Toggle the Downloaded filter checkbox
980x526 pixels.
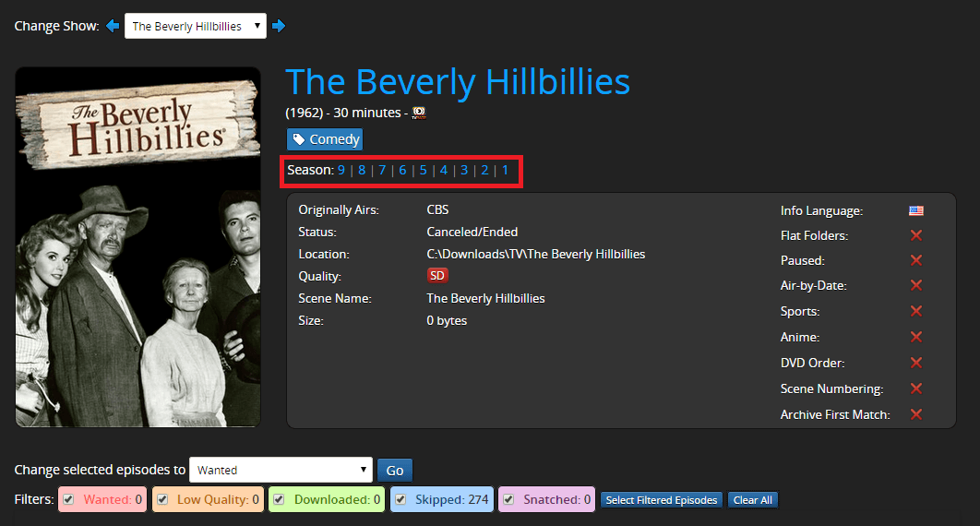tap(281, 500)
